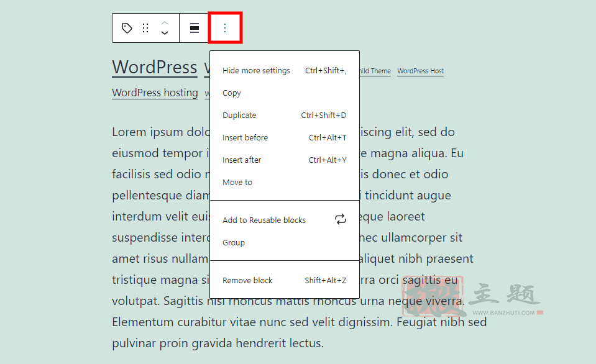596x364 pixels.
Task: Open the WordPress Host tag link
Action: pyautogui.click(x=420, y=71)
